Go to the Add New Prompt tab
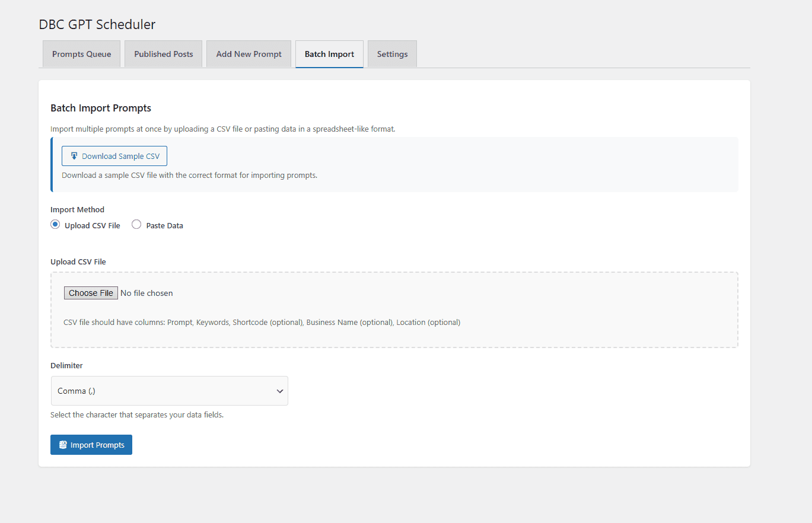812x523 pixels. coord(249,54)
